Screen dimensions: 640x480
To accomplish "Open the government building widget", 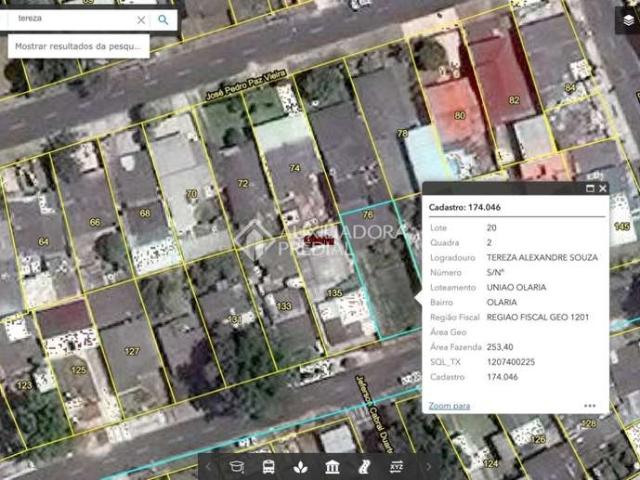I will point(332,467).
